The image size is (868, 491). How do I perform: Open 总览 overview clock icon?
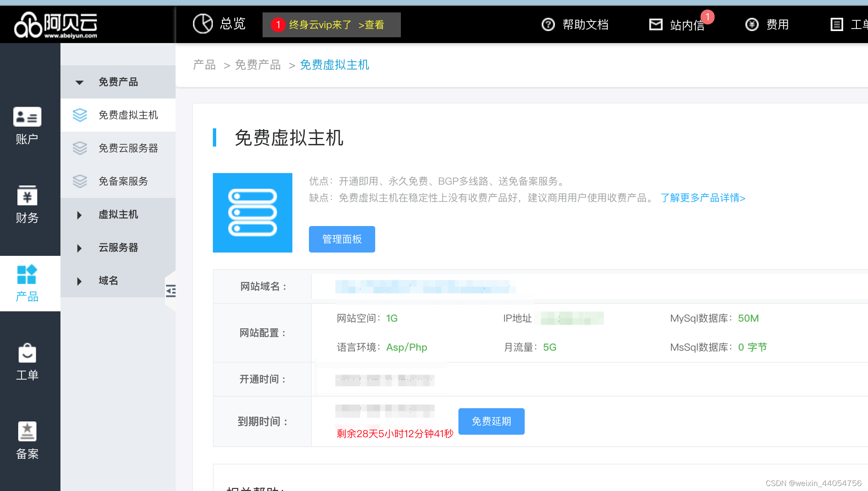[x=203, y=24]
